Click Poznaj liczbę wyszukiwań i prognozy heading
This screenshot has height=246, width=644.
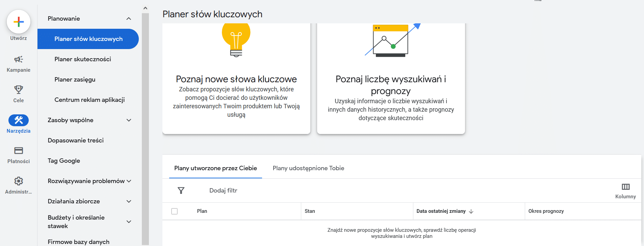tap(391, 85)
